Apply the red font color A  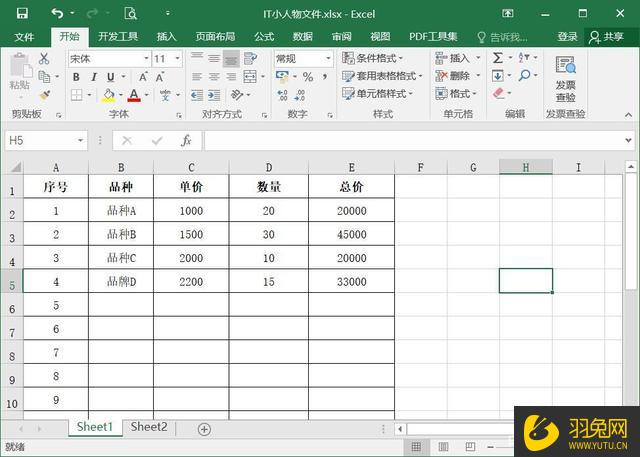[134, 95]
